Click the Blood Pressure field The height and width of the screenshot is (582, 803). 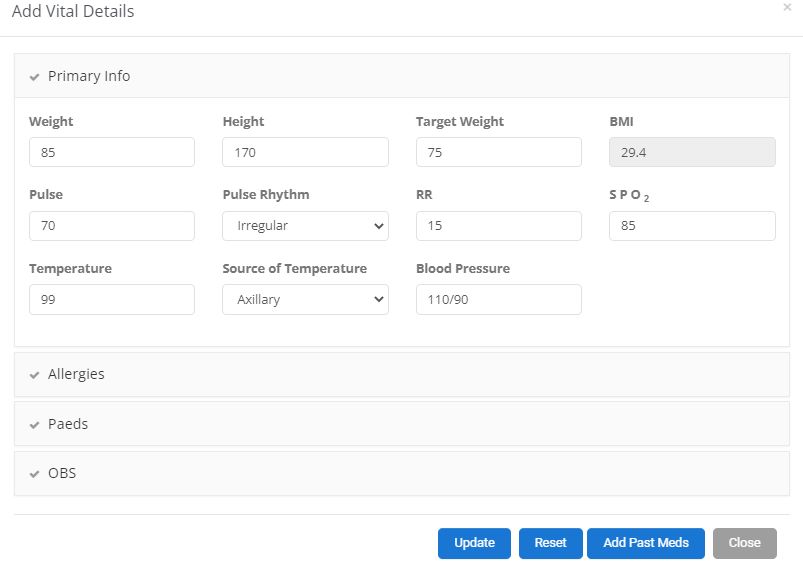click(498, 299)
